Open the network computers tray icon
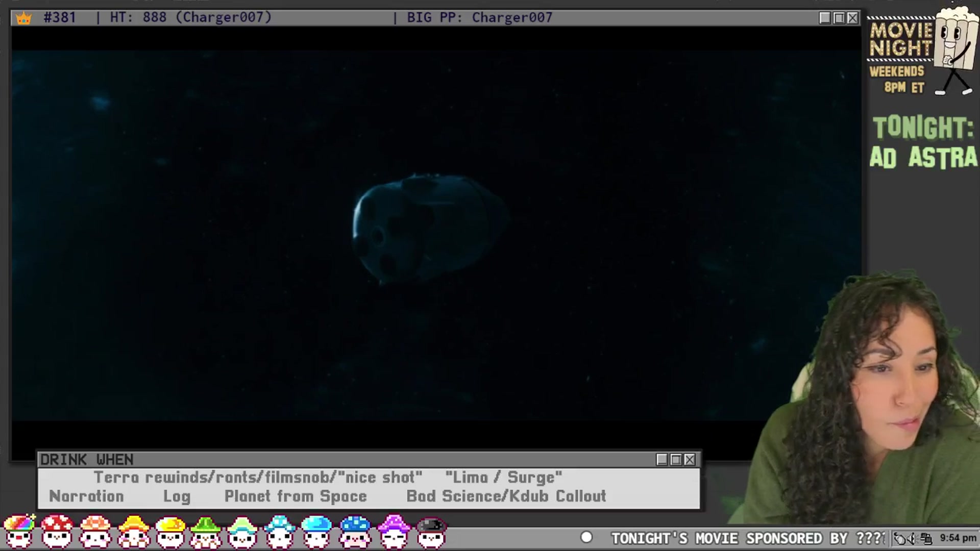The height and width of the screenshot is (551, 980). coord(926,538)
